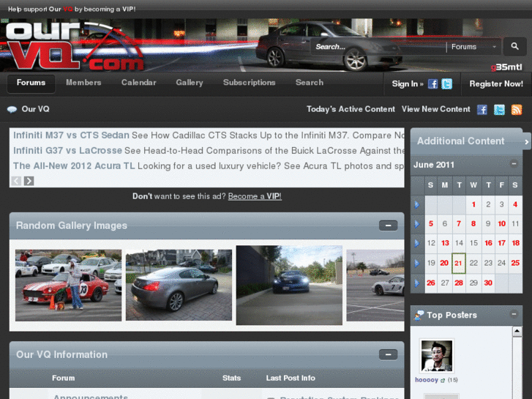The width and height of the screenshot is (532, 399).
Task: Click the Become a VIP! link
Action: [x=255, y=196]
